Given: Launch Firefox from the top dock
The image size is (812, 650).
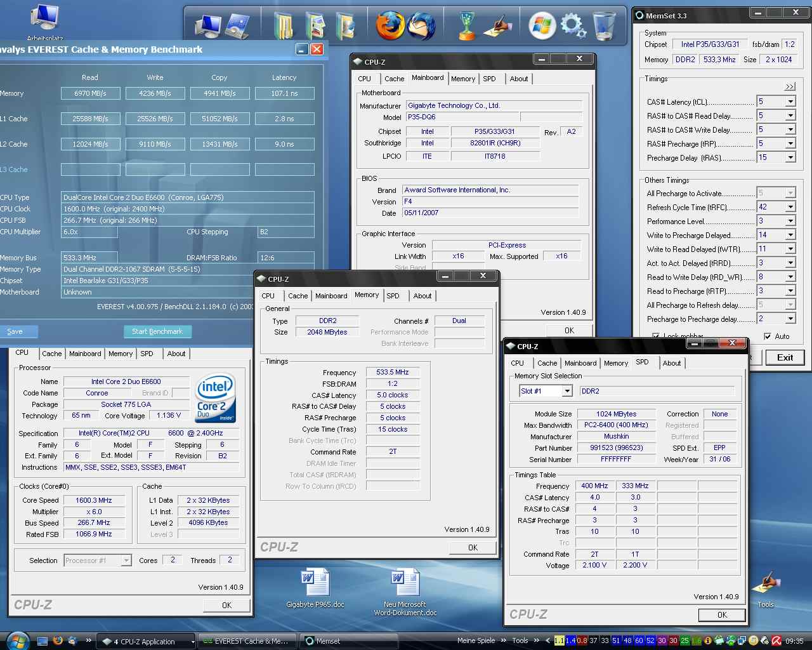Looking at the screenshot, I should (x=390, y=26).
